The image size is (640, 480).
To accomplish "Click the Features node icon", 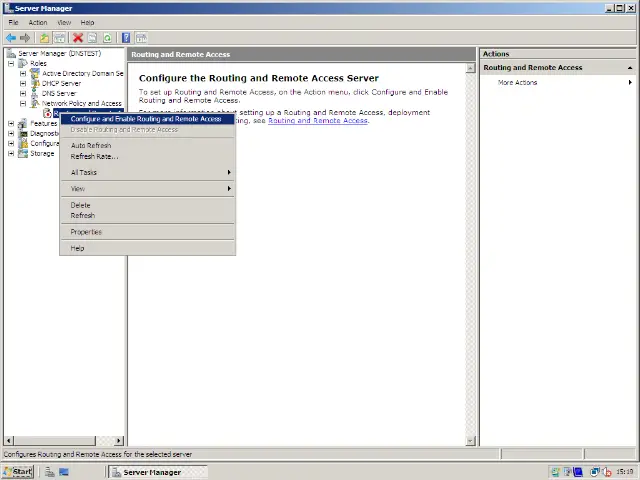I will (23, 123).
